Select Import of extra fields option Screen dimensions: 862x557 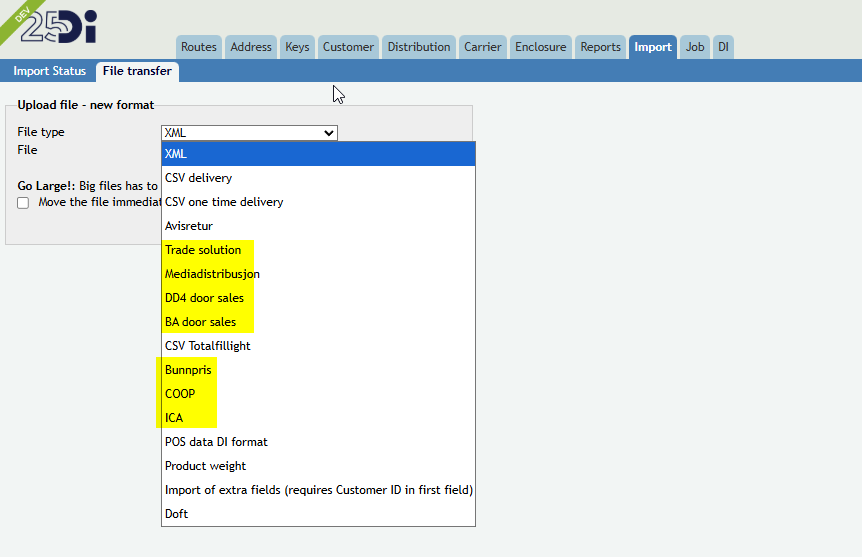click(x=318, y=489)
